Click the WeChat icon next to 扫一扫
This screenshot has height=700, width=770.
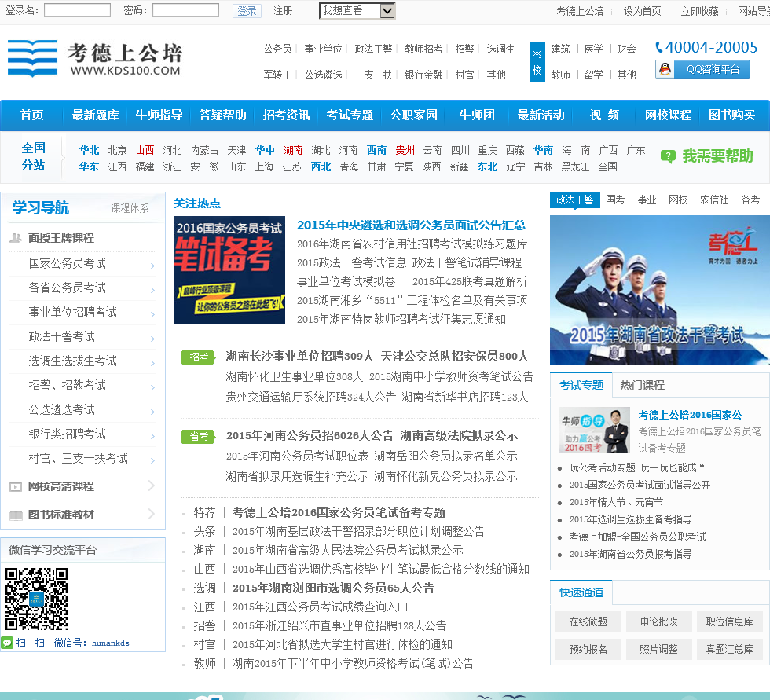point(7,643)
